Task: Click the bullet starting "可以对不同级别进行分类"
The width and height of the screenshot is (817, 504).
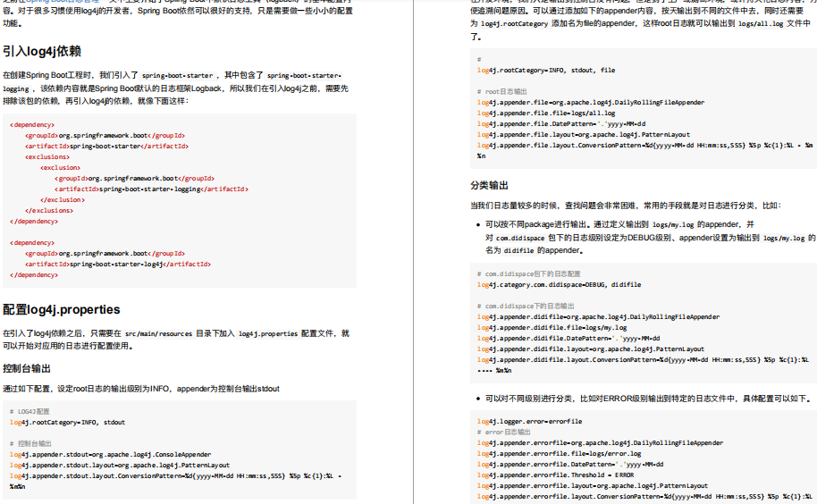Action: coord(648,399)
